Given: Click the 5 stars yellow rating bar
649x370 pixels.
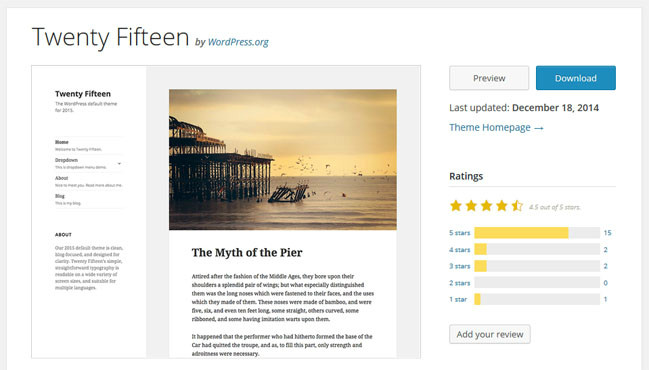Looking at the screenshot, I should click(522, 233).
